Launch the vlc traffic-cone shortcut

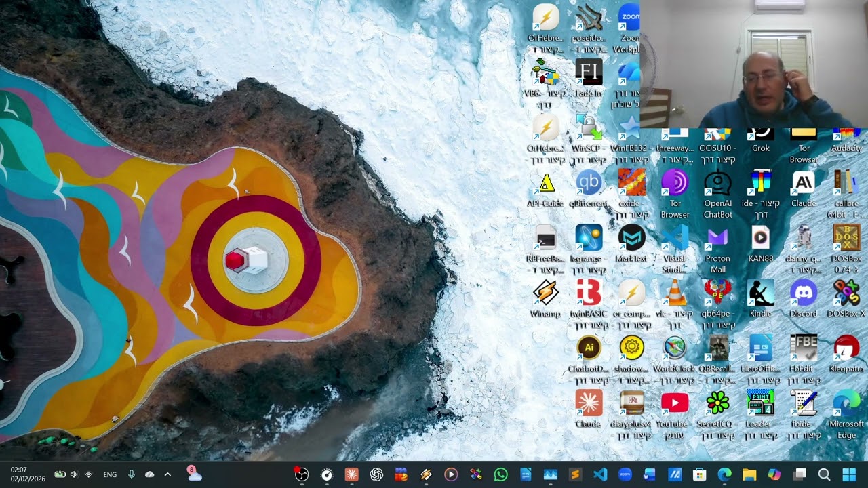[675, 293]
